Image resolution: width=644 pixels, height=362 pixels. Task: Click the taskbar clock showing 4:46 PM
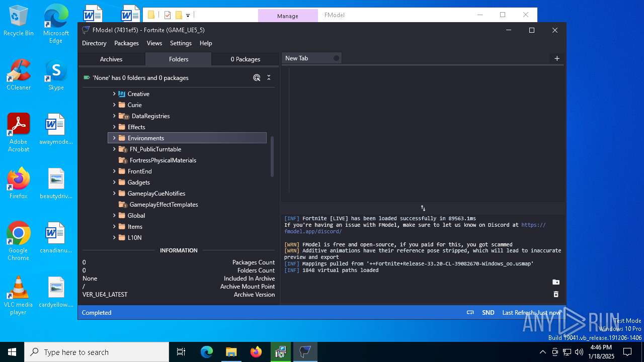[601, 352]
